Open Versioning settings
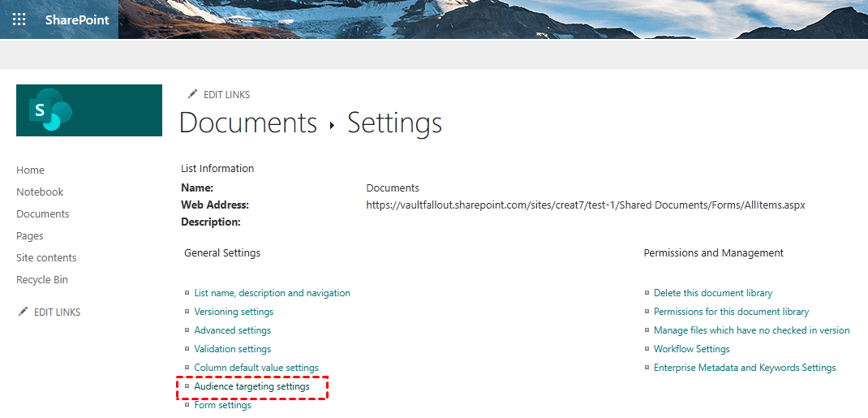The width and height of the screenshot is (868, 418). pos(234,312)
